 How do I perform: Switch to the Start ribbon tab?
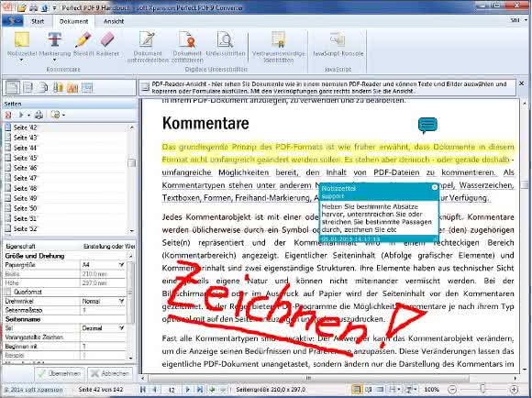point(38,21)
